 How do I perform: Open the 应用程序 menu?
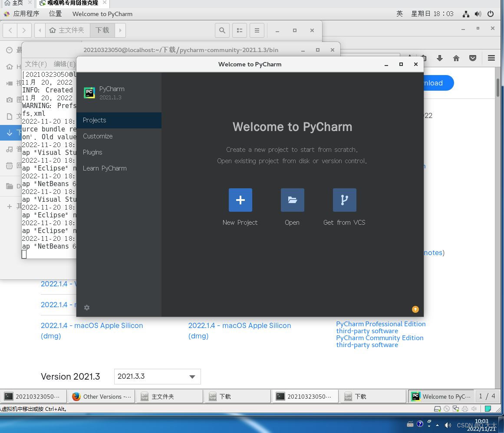click(x=26, y=13)
